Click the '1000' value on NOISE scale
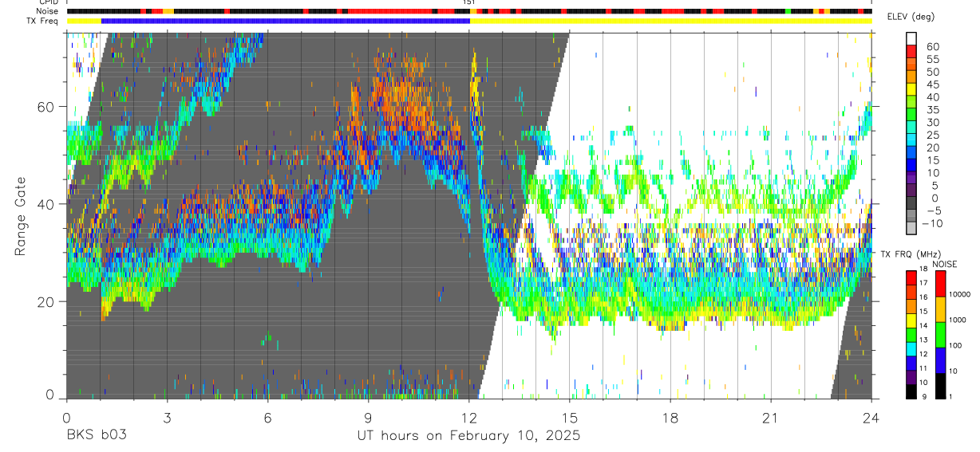 pos(957,320)
